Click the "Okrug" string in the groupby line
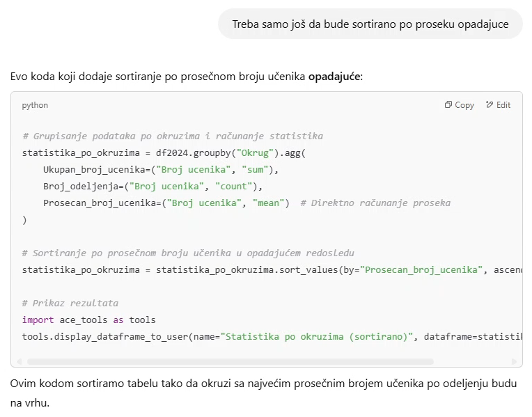The image size is (532, 417). [x=255, y=153]
